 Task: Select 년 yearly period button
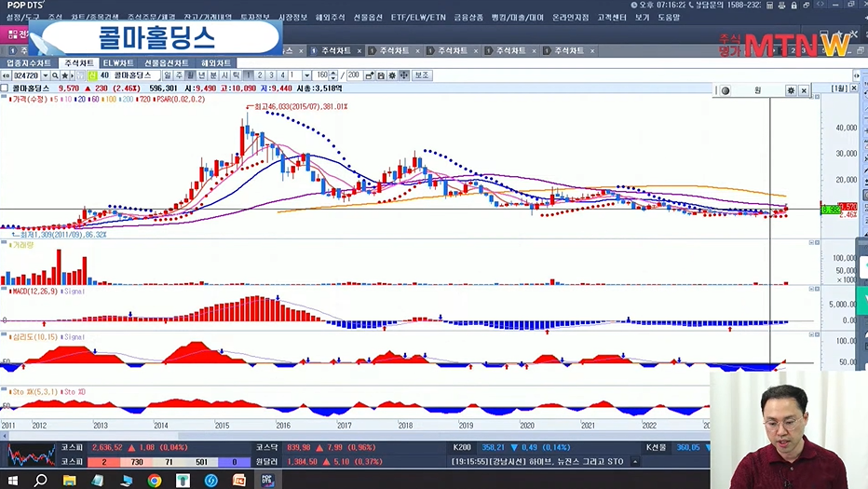[201, 75]
